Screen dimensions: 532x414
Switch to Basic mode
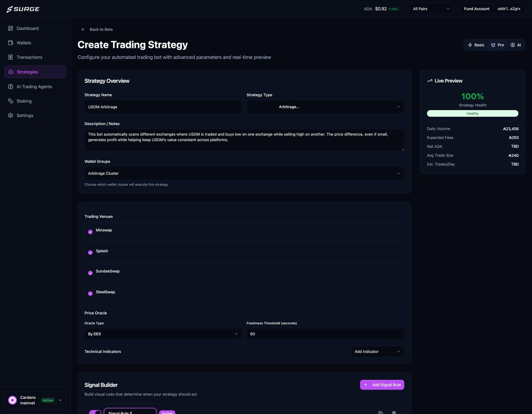(x=476, y=45)
